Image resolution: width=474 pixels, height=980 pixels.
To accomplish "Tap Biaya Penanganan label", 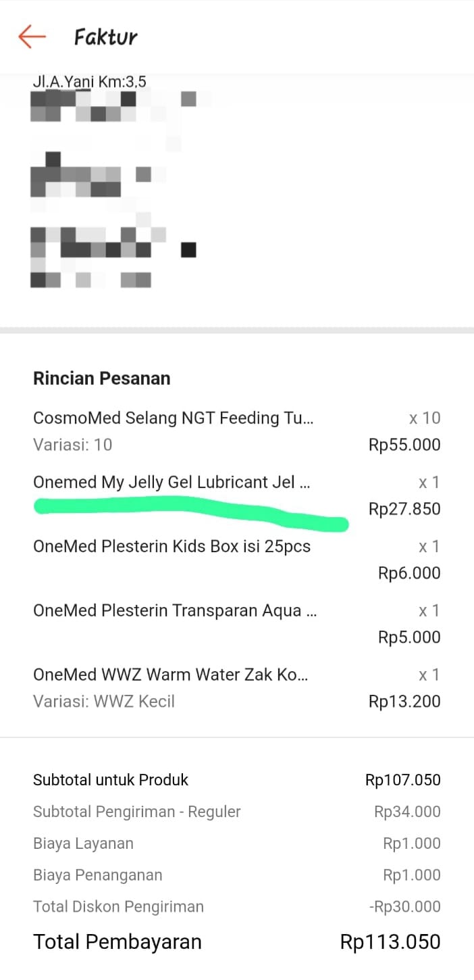I will click(x=97, y=875).
